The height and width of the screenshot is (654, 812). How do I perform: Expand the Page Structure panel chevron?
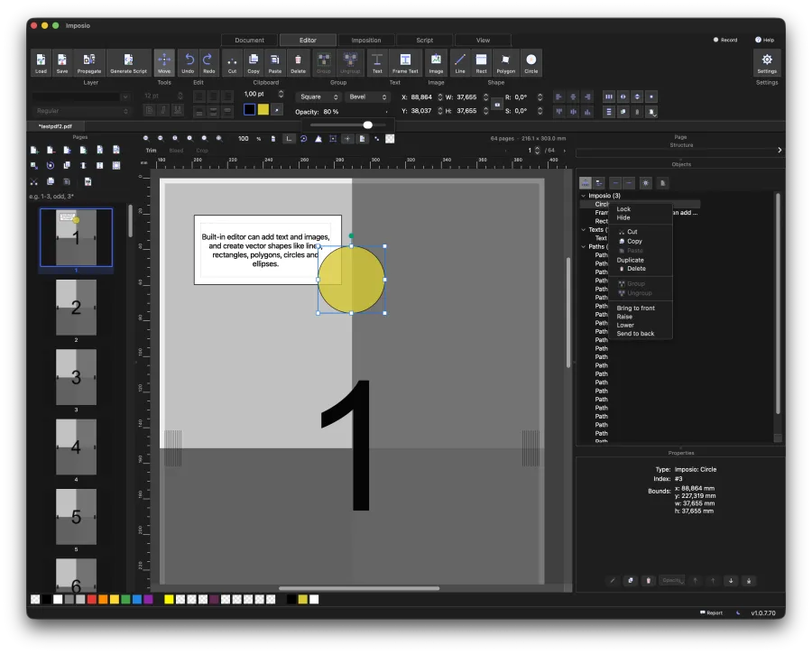point(780,150)
